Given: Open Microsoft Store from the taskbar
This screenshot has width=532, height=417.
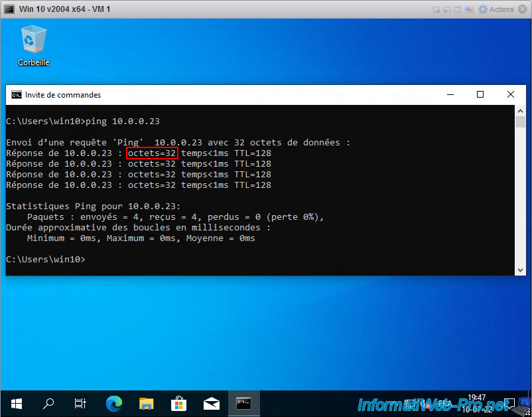Looking at the screenshot, I should (179, 403).
